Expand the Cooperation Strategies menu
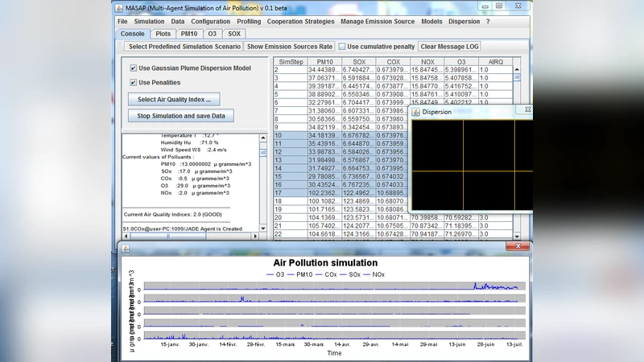 point(303,22)
